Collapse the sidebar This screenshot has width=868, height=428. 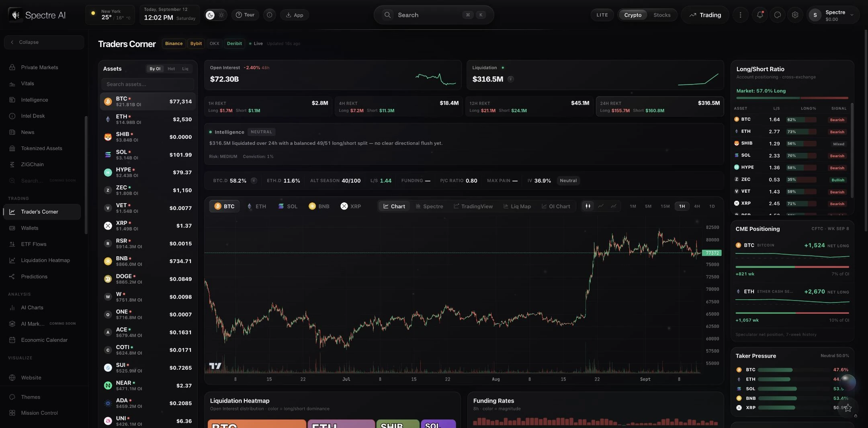point(44,42)
